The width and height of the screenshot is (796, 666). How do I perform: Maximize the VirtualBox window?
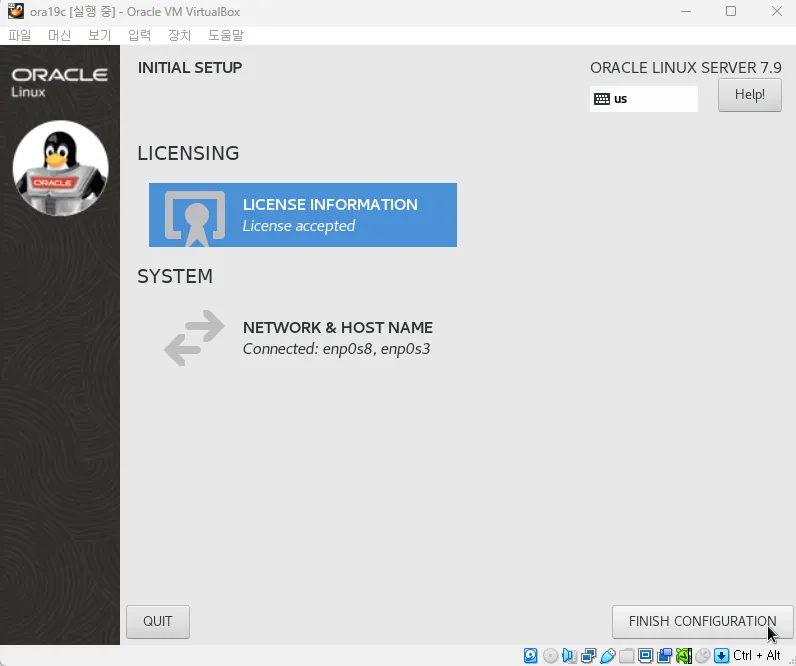pyautogui.click(x=731, y=11)
